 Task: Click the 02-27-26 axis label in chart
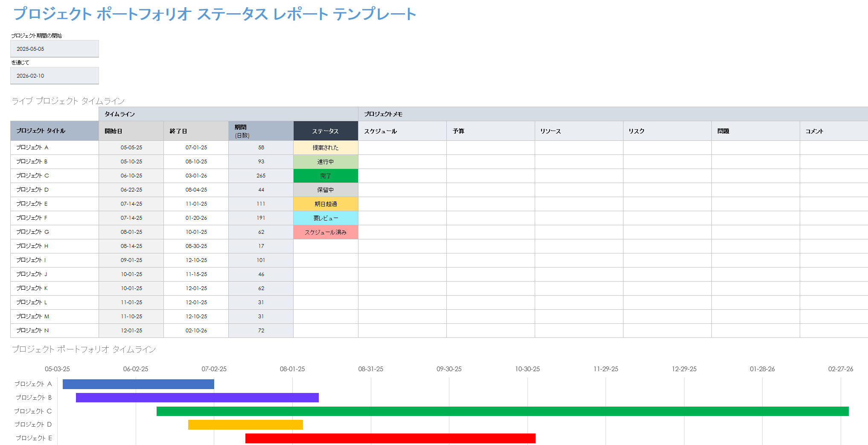point(841,369)
